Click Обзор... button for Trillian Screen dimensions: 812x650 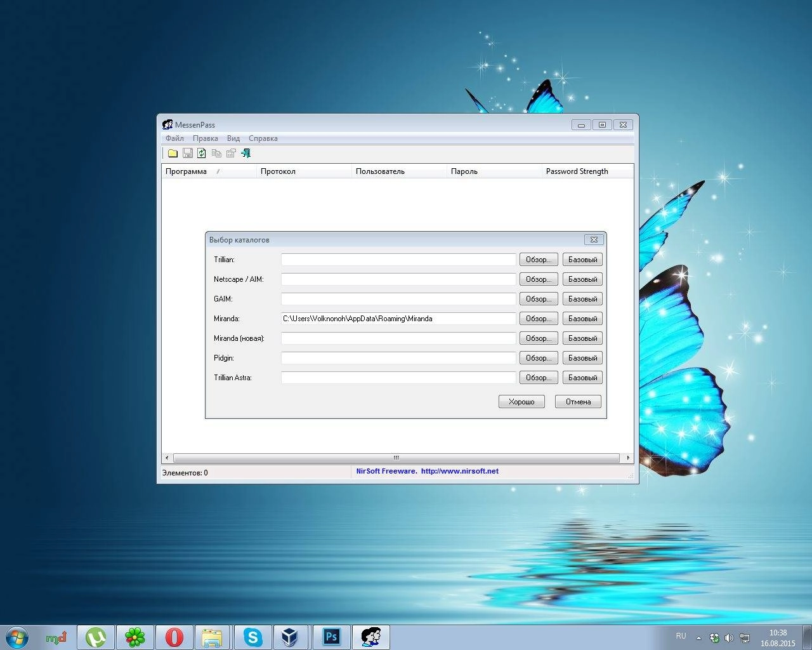pos(539,260)
